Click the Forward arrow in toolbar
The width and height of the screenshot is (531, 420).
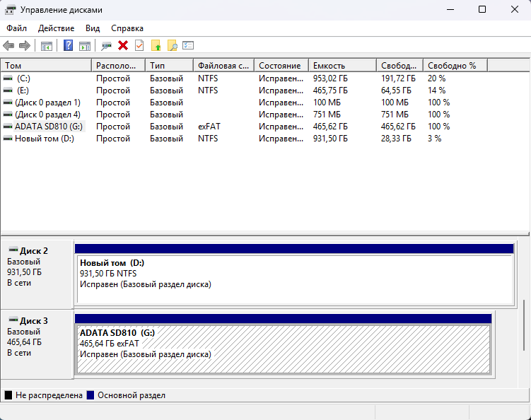[25, 46]
